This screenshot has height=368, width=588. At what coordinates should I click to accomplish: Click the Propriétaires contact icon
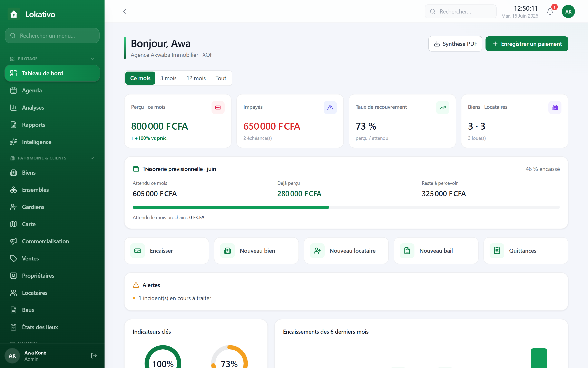click(x=13, y=276)
